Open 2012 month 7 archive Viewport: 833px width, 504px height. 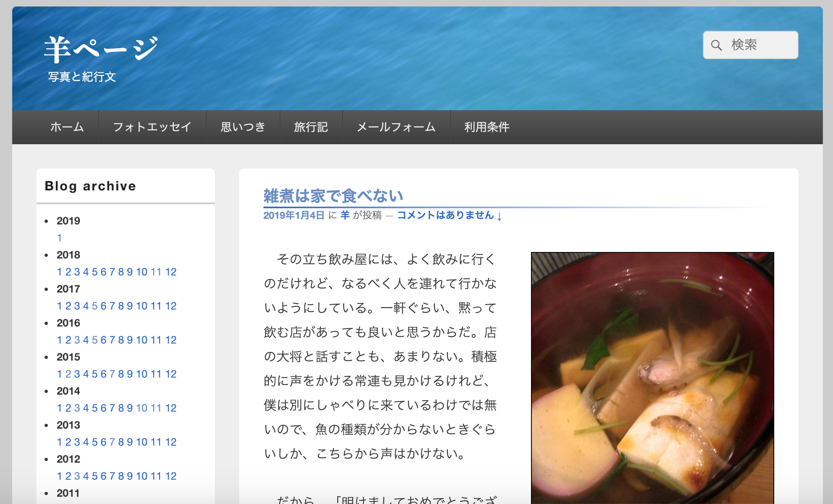pyautogui.click(x=112, y=476)
